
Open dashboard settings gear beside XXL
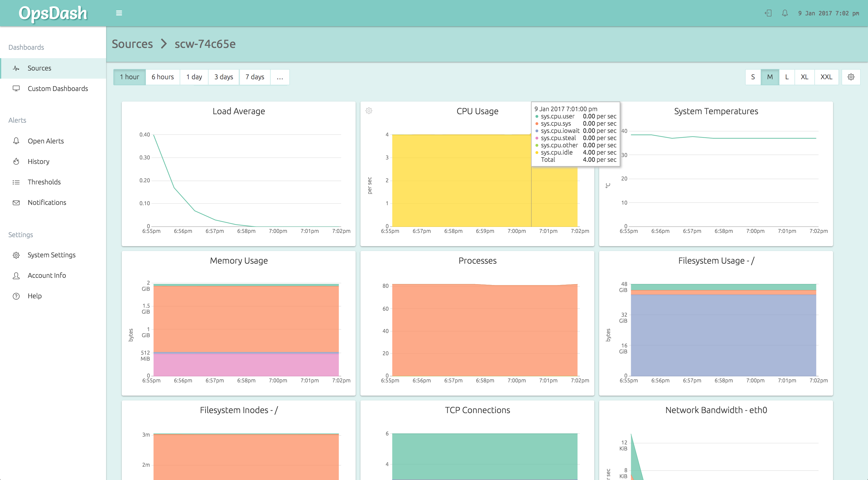(851, 77)
